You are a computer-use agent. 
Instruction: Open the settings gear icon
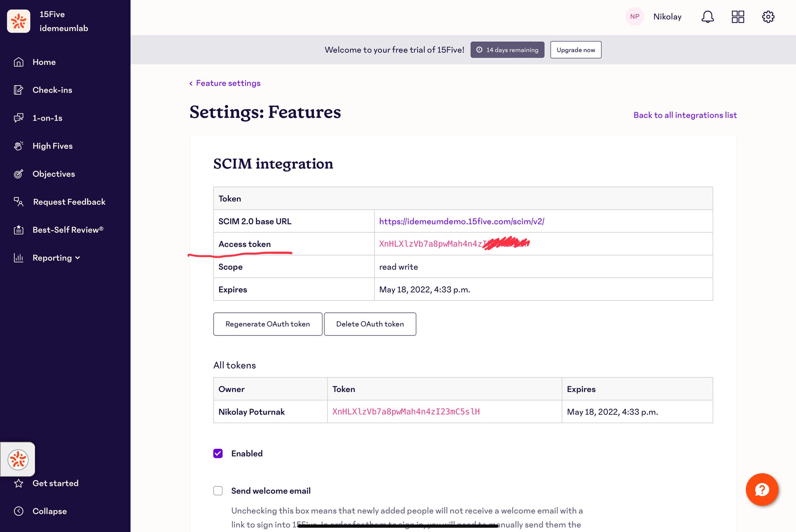(x=768, y=17)
